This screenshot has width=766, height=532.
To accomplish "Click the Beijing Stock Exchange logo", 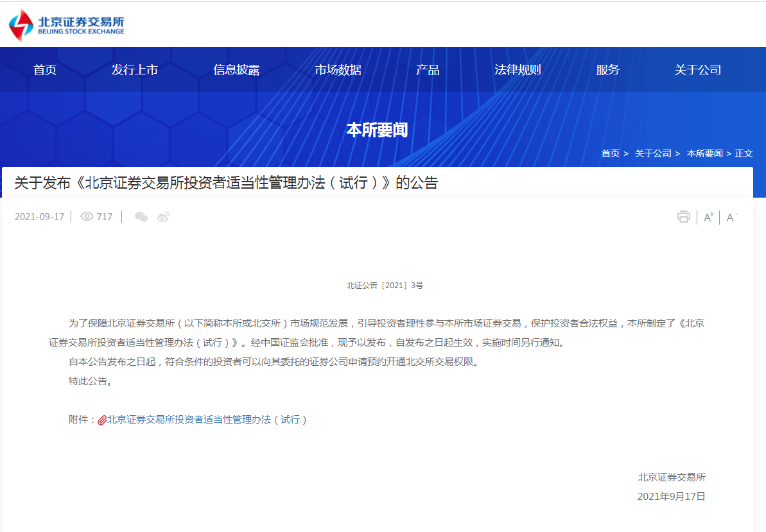I will click(x=67, y=25).
